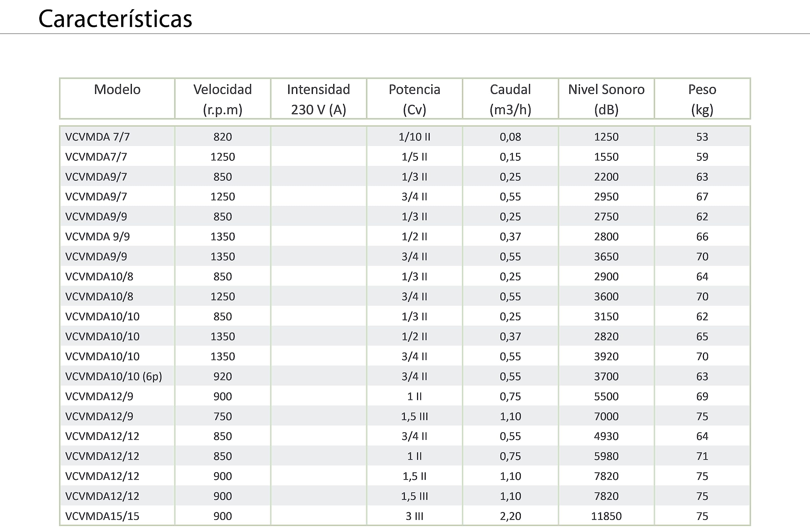Select the Potencia (Cv) column header

[x=414, y=99]
